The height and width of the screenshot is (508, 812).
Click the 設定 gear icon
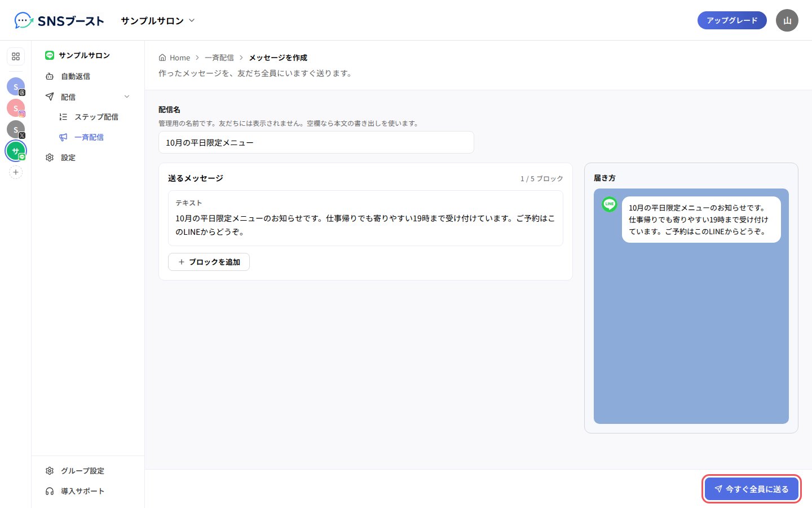coord(50,157)
